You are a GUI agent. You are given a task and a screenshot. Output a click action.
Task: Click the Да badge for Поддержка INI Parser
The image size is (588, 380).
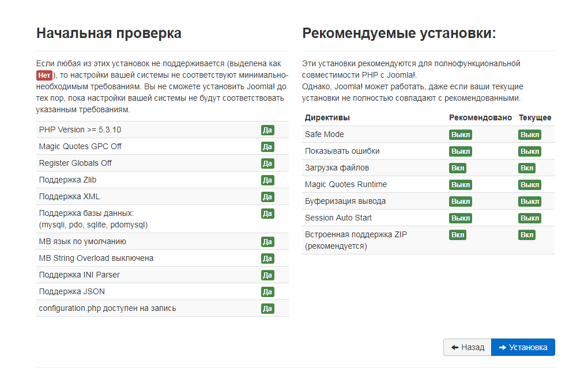pyautogui.click(x=267, y=275)
